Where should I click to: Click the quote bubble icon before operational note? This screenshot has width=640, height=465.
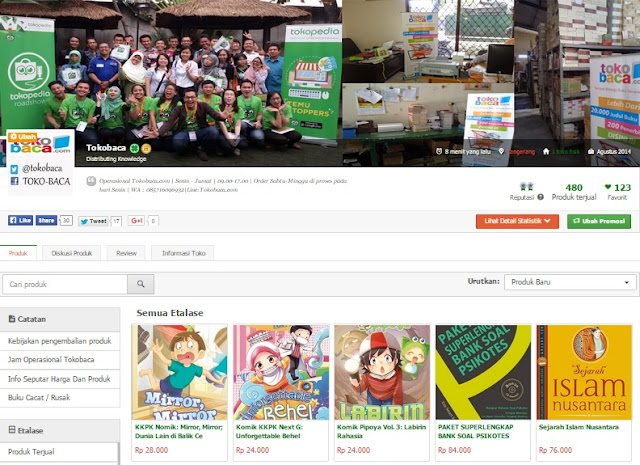pyautogui.click(x=91, y=181)
